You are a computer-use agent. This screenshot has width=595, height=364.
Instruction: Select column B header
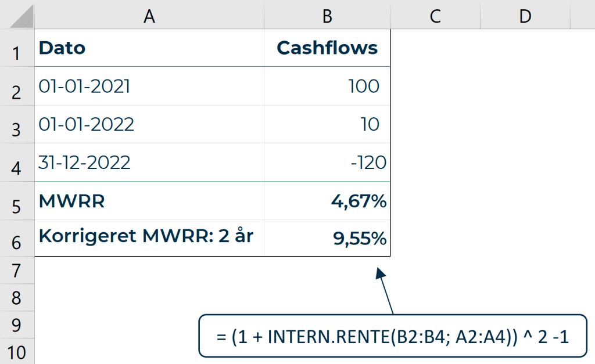pyautogui.click(x=327, y=15)
